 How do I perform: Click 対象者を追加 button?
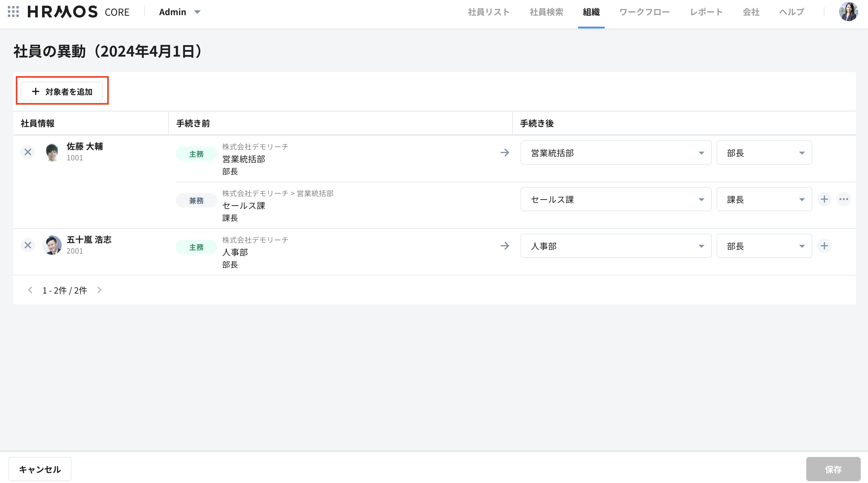coord(62,92)
